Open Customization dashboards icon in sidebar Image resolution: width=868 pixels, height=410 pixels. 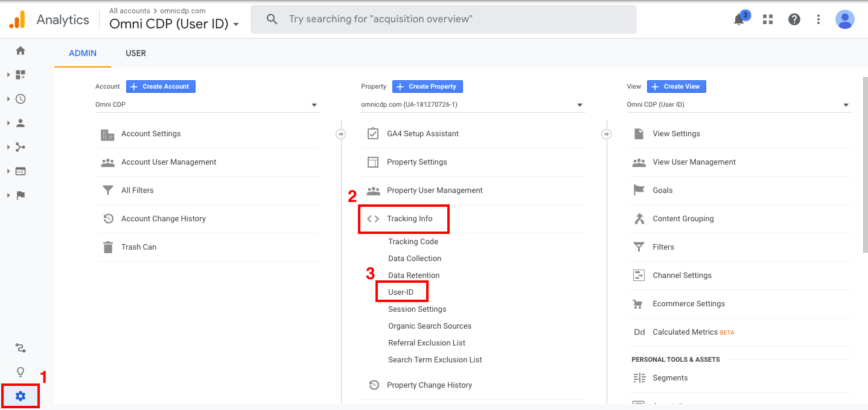click(x=21, y=75)
